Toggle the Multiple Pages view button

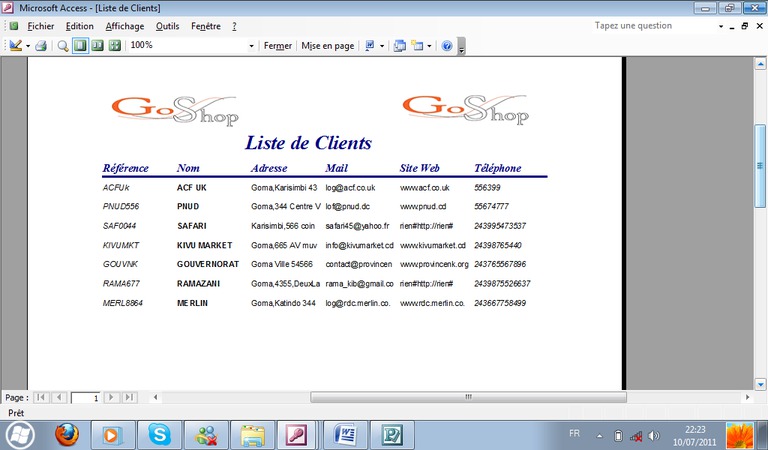click(x=115, y=46)
